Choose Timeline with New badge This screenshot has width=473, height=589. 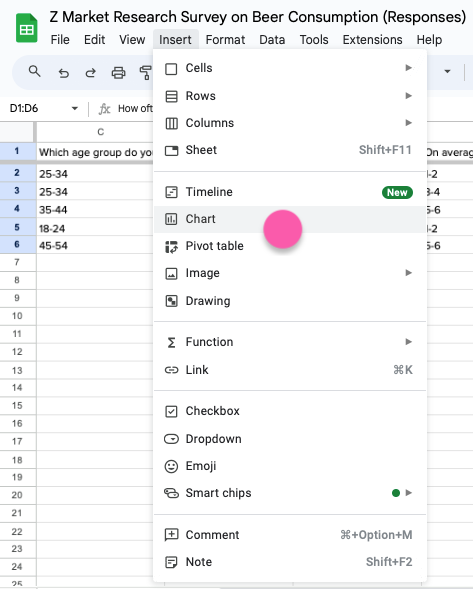290,192
